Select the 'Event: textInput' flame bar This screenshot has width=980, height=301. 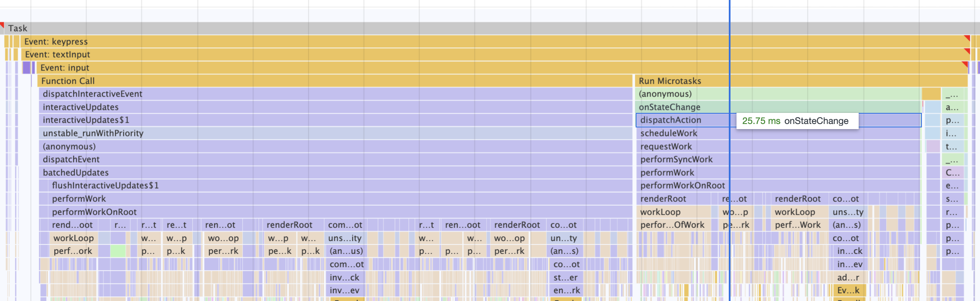pyautogui.click(x=496, y=54)
